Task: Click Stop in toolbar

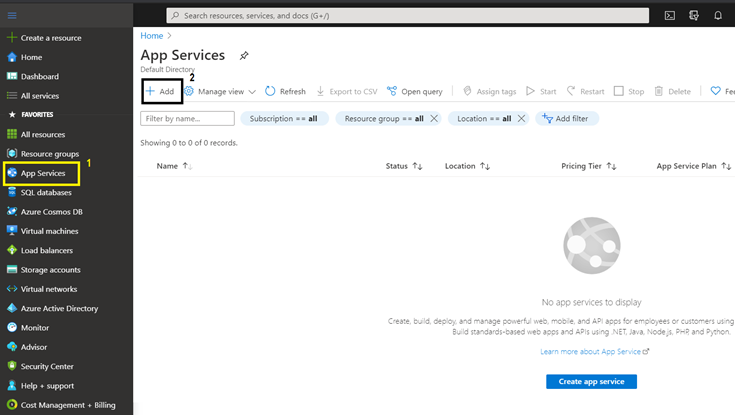Action: [x=629, y=91]
